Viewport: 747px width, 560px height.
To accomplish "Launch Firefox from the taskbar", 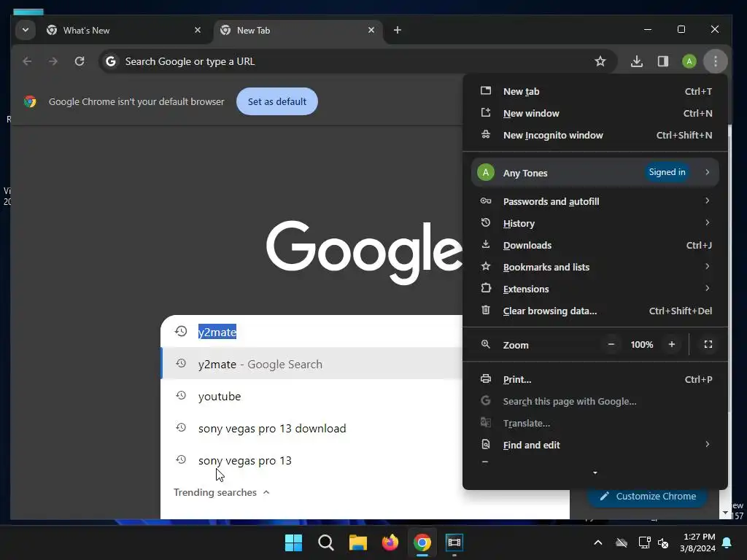I will tap(390, 542).
